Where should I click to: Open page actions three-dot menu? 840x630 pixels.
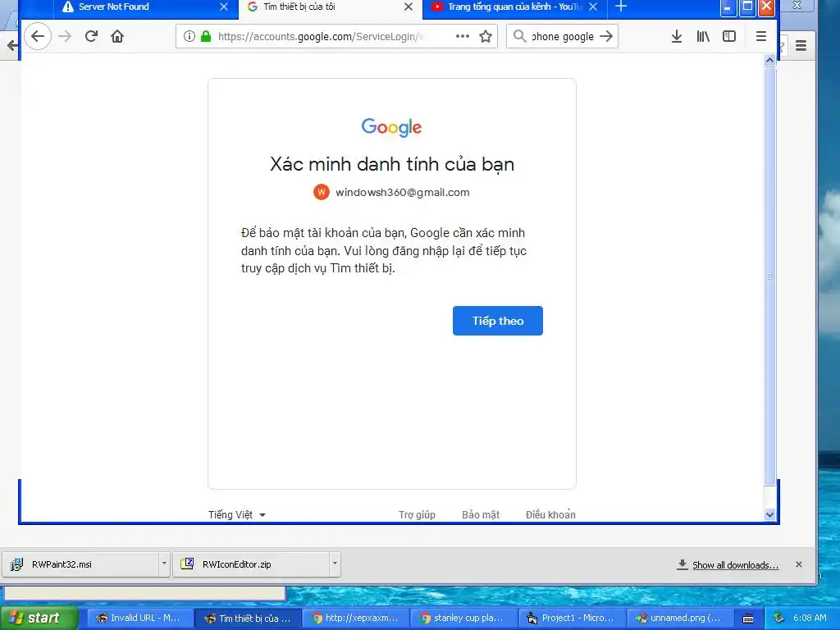point(463,36)
